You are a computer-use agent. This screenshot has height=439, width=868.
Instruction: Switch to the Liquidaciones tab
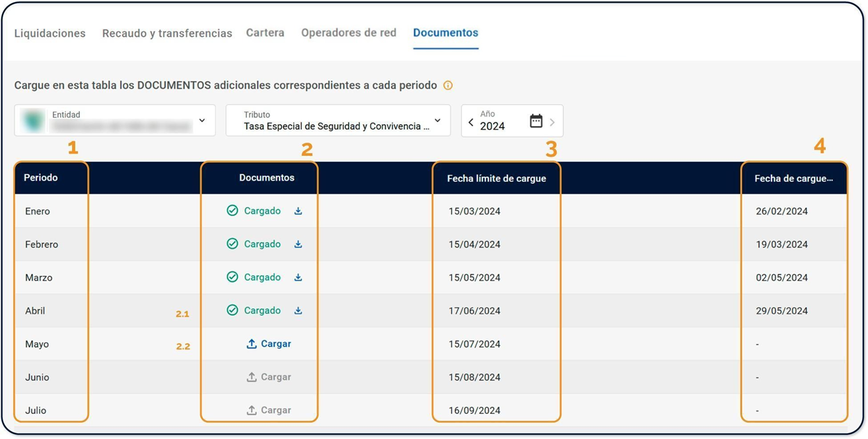click(50, 33)
